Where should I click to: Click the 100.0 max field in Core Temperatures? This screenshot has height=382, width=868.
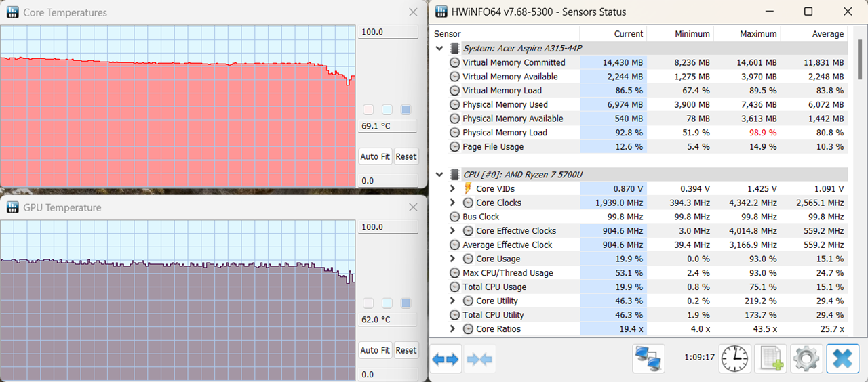pos(388,32)
